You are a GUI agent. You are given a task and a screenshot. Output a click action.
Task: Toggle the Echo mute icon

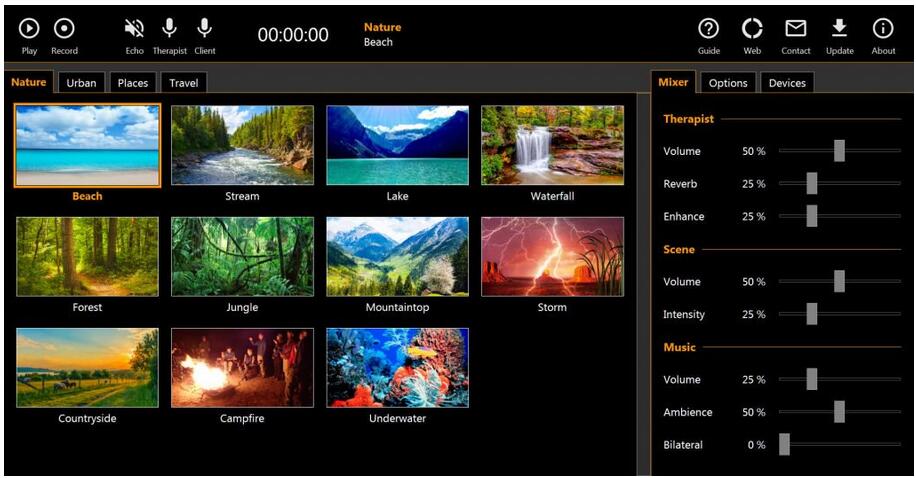134,30
